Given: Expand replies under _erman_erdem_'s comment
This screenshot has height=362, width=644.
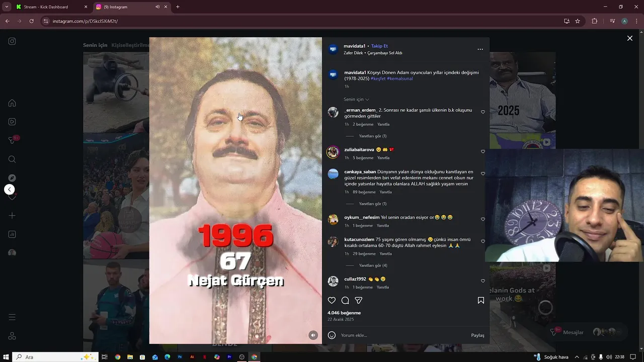Looking at the screenshot, I should tap(373, 136).
